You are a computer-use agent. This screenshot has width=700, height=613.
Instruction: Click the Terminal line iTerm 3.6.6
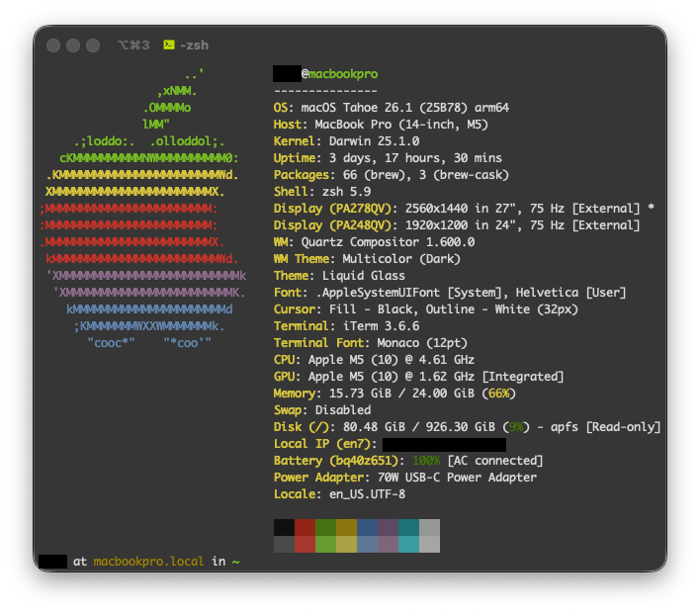346,326
